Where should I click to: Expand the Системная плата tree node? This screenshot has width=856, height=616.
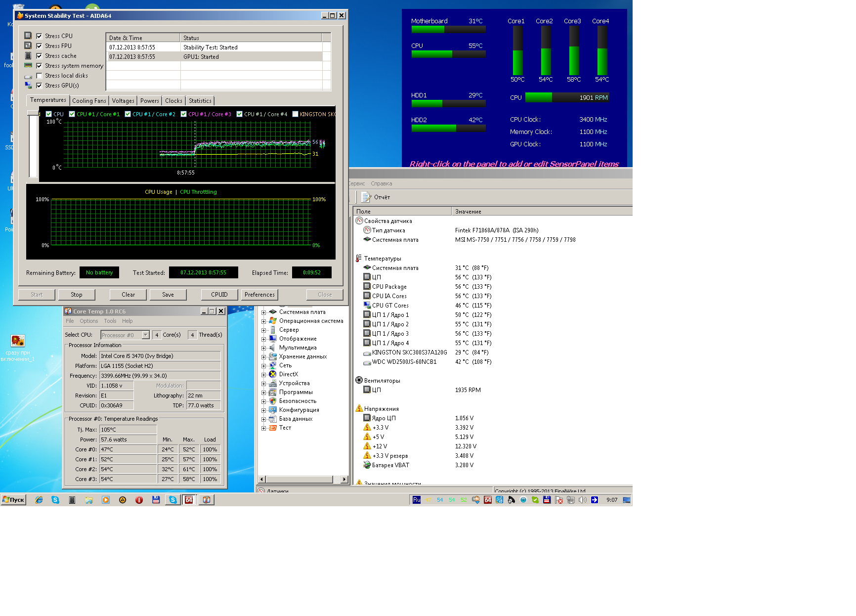pyautogui.click(x=263, y=312)
